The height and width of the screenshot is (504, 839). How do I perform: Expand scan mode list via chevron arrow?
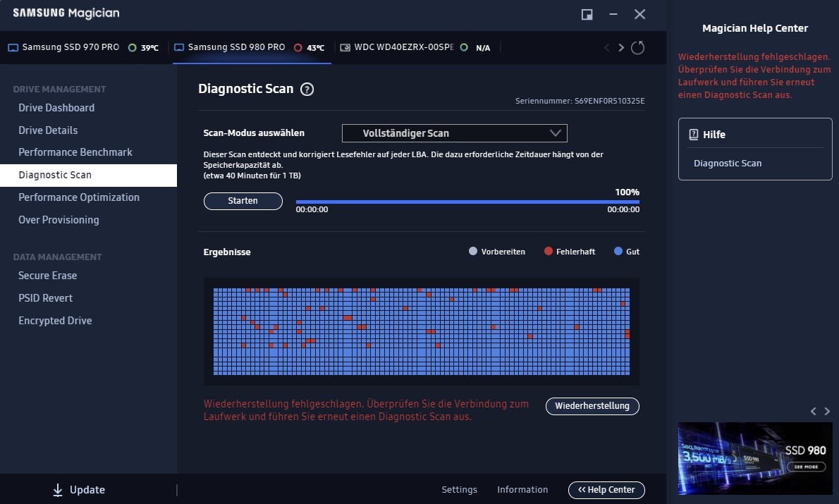(x=556, y=133)
